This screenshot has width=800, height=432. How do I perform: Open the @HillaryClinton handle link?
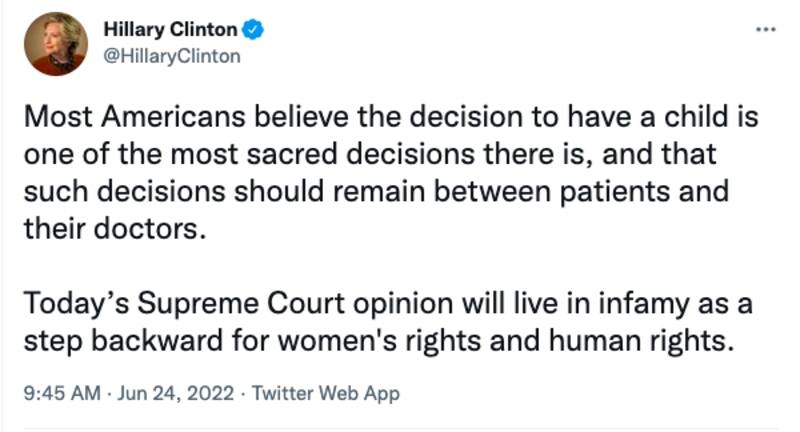coord(173,56)
